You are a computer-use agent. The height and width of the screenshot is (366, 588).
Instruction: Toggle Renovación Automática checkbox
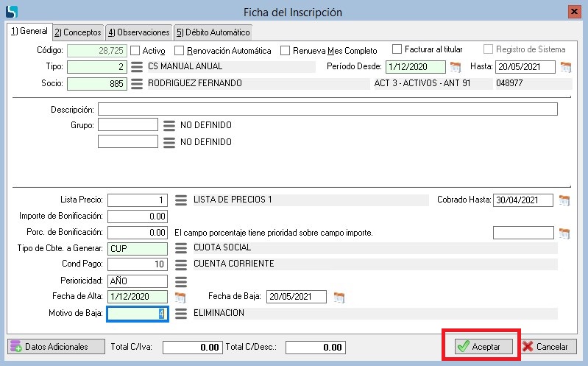tap(180, 51)
